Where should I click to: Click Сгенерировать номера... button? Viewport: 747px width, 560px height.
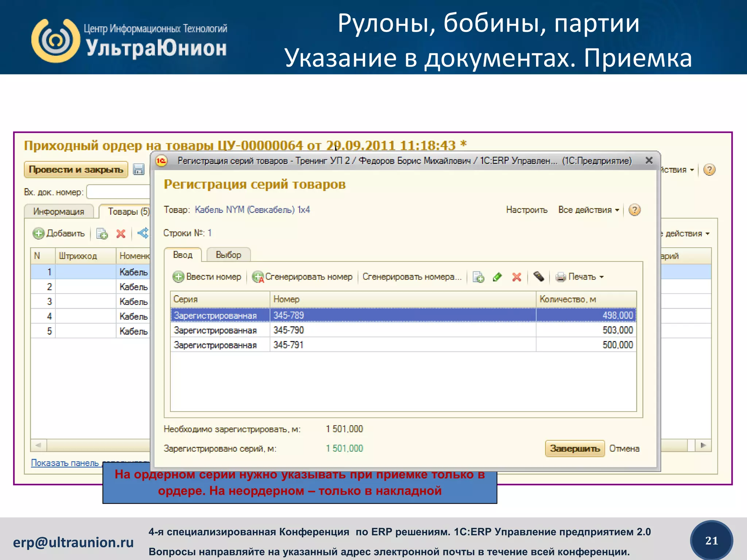412,277
